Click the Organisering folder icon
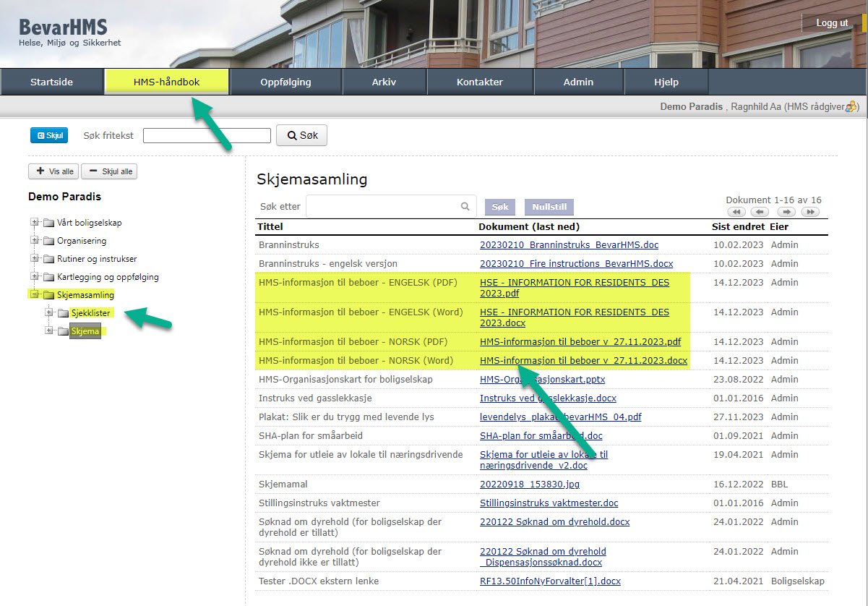 click(x=48, y=241)
